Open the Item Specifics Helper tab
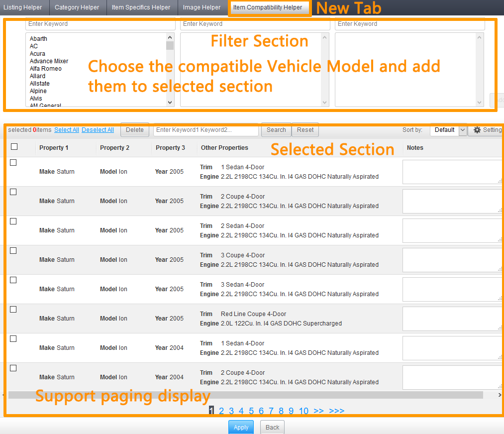Screen dimensions: 504x434 point(141,7)
